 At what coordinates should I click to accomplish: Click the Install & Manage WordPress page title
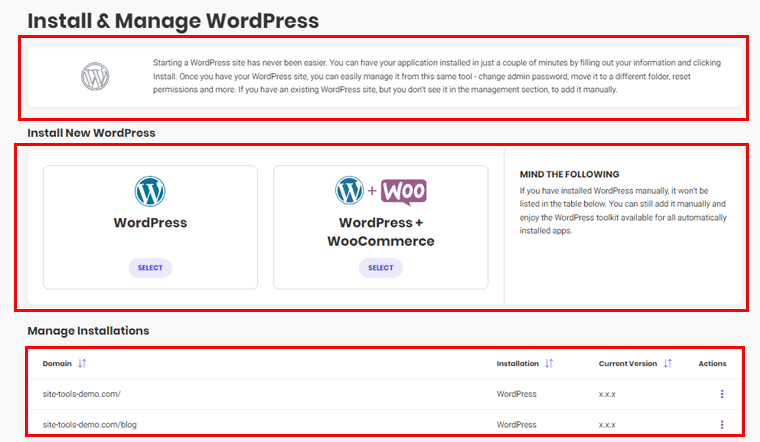(173, 21)
